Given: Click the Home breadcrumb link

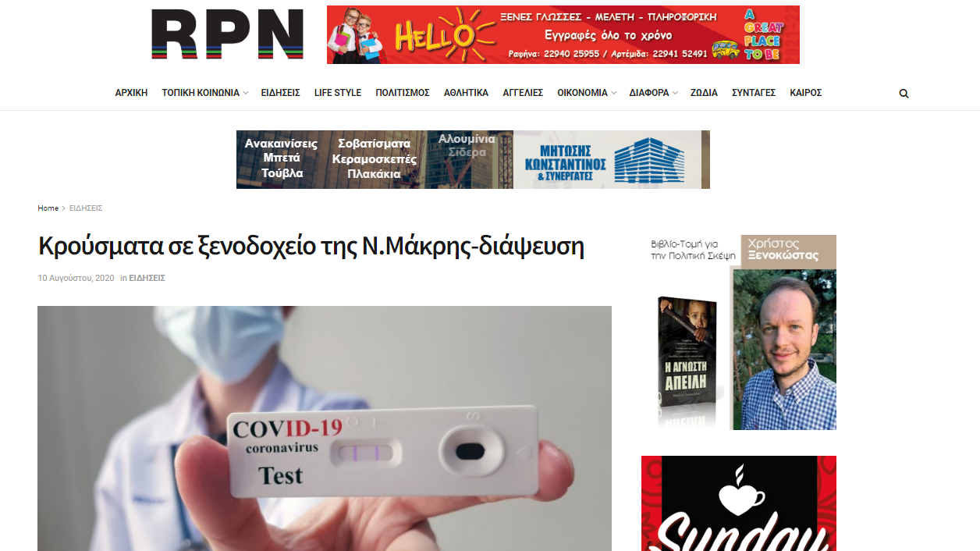Looking at the screenshot, I should click(x=48, y=208).
